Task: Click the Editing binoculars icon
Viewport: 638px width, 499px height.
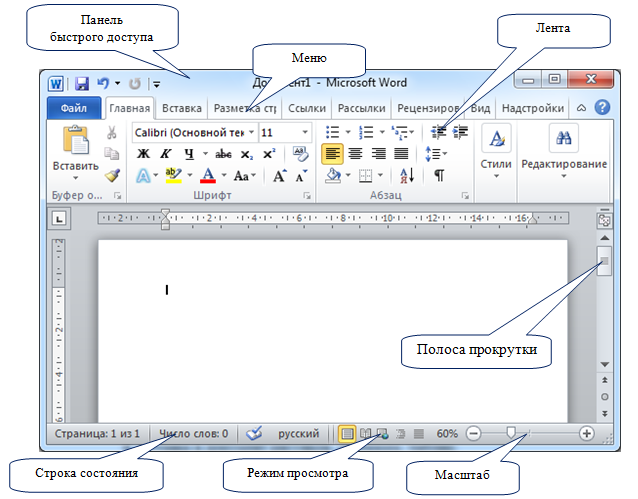Action: (x=564, y=138)
